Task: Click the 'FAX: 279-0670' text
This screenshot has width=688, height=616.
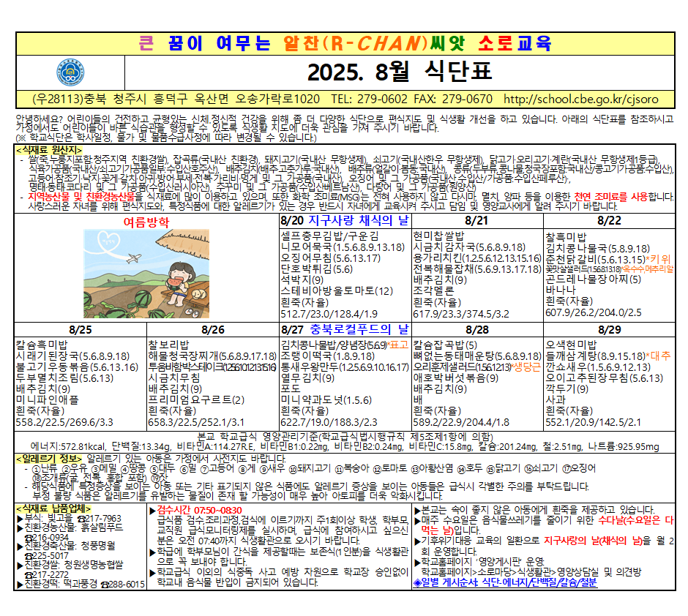Action: pyautogui.click(x=453, y=99)
